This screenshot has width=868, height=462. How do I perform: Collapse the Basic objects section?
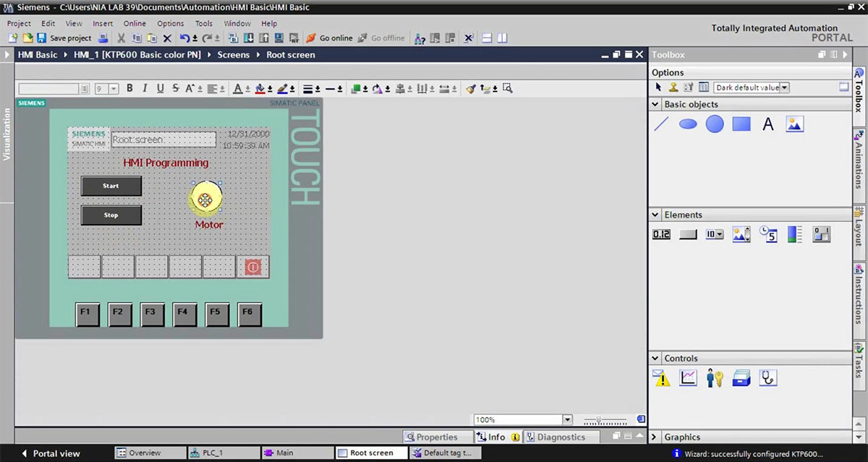click(x=655, y=104)
